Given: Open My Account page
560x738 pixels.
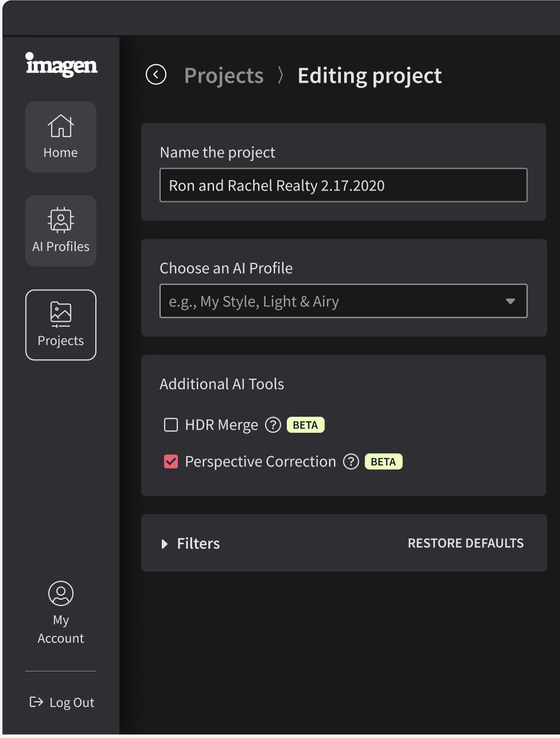Looking at the screenshot, I should 61,613.
